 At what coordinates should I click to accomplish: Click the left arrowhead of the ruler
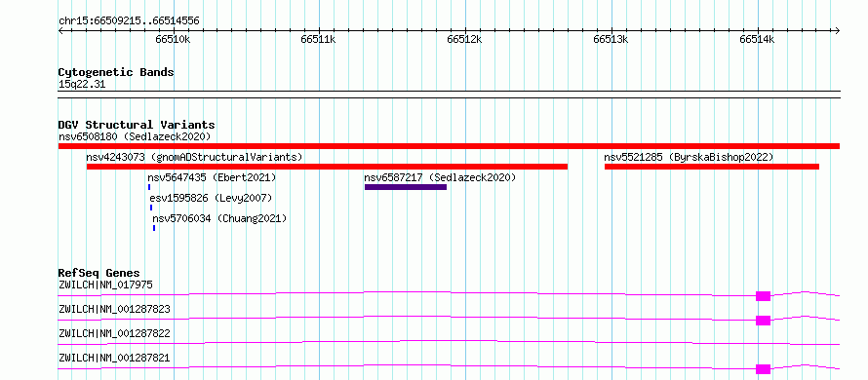coord(60,31)
